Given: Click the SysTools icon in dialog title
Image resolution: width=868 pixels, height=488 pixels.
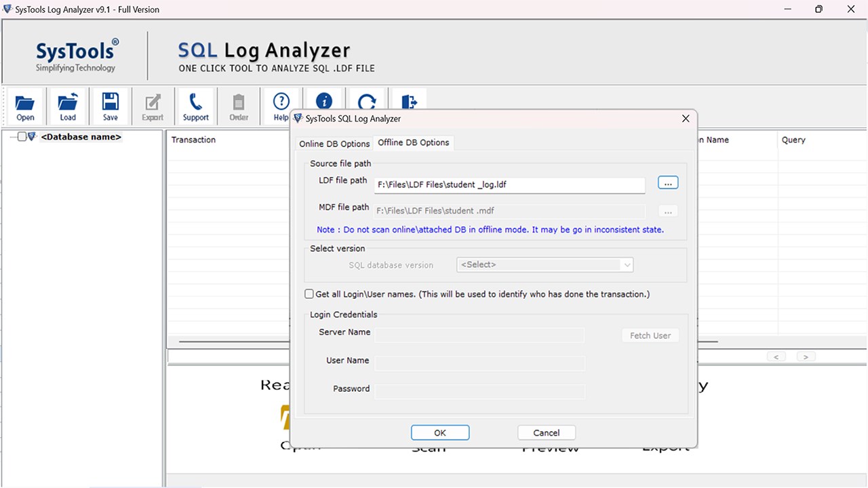Looking at the screenshot, I should click(x=298, y=119).
